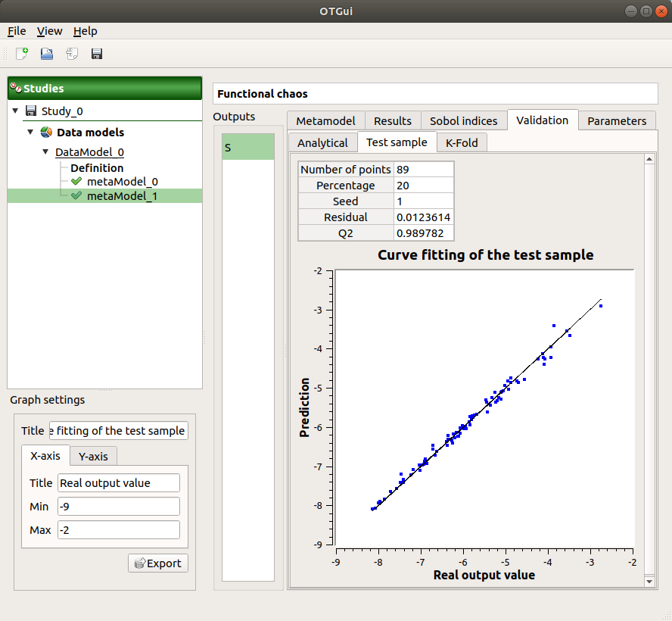This screenshot has width=672, height=621.
Task: Switch to the Y-axis settings tab
Action: (92, 456)
